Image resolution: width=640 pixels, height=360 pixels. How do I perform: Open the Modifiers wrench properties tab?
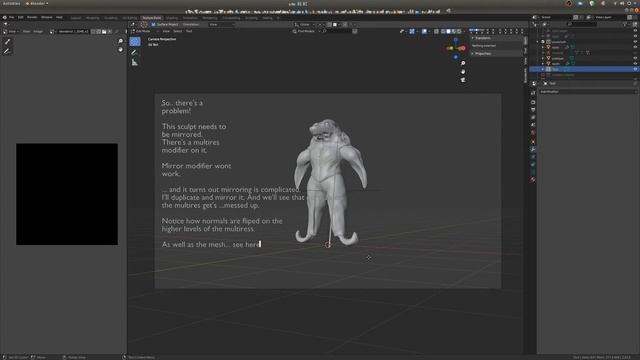pos(533,149)
